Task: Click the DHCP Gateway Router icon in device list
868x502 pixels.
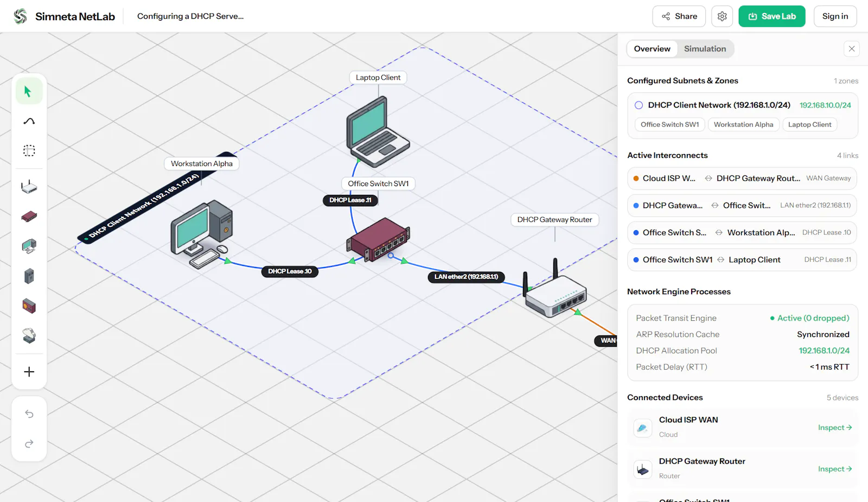Action: tap(643, 469)
